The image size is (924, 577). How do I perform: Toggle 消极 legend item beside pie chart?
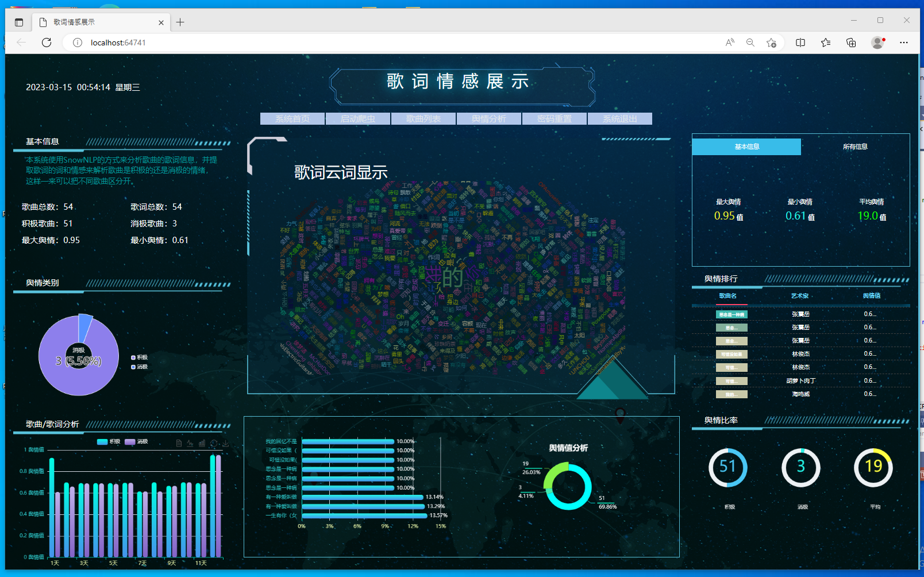pyautogui.click(x=140, y=367)
